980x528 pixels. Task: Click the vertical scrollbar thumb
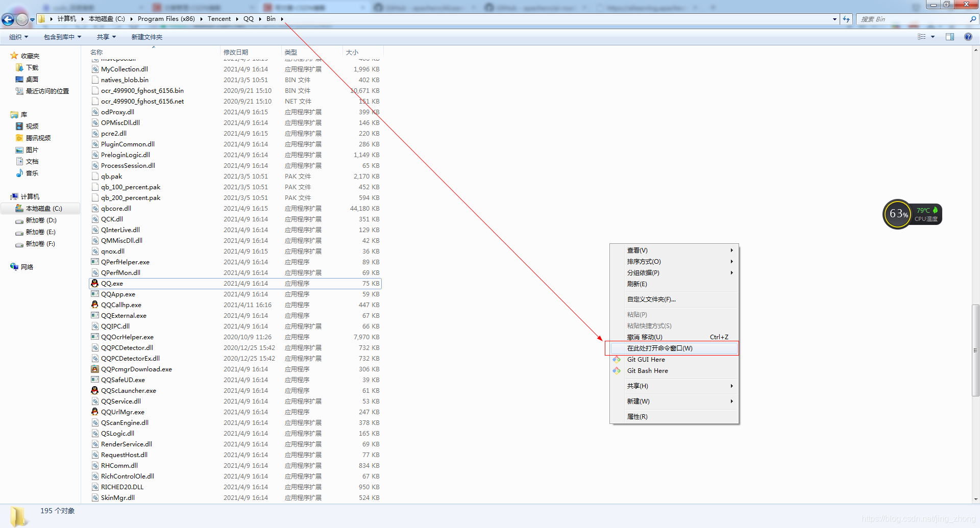(x=975, y=350)
